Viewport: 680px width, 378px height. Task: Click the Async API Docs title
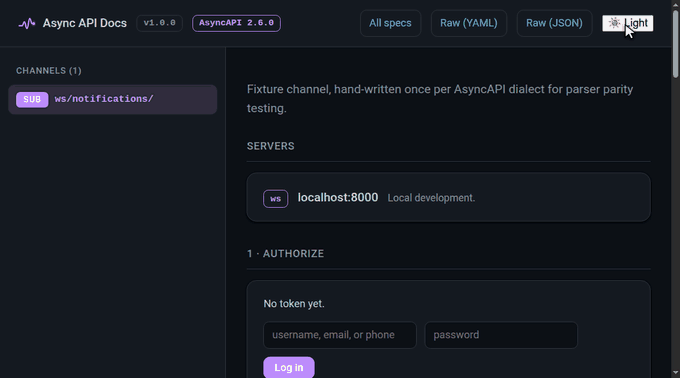(85, 23)
